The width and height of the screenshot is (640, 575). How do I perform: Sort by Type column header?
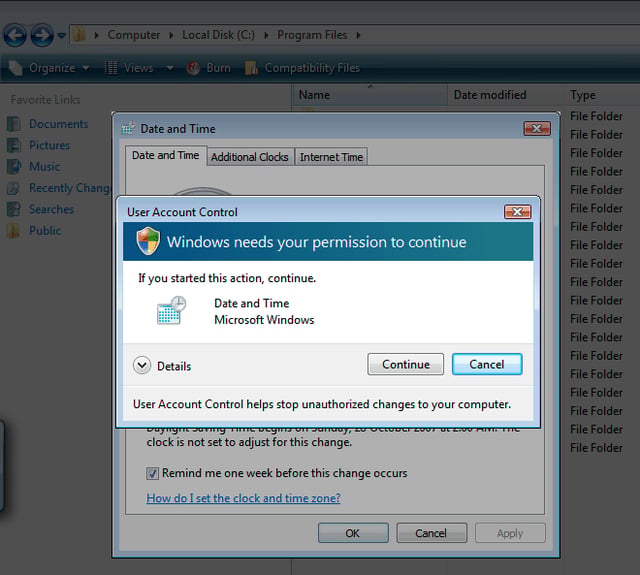point(602,95)
